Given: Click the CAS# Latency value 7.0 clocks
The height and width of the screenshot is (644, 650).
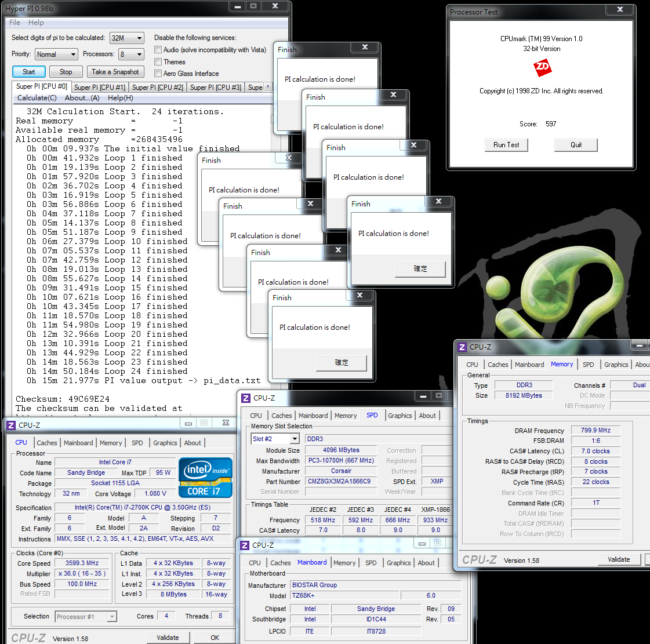Looking at the screenshot, I should [x=595, y=452].
